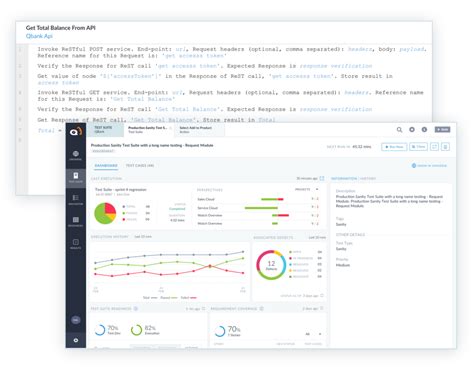
Task: Click the outlined icon button right of Clone
Action: click(x=434, y=147)
